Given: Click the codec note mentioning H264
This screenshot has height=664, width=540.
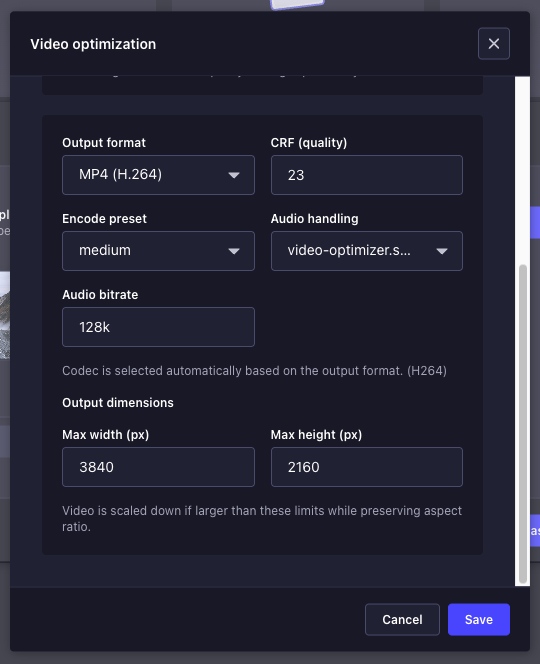Looking at the screenshot, I should 254,371.
